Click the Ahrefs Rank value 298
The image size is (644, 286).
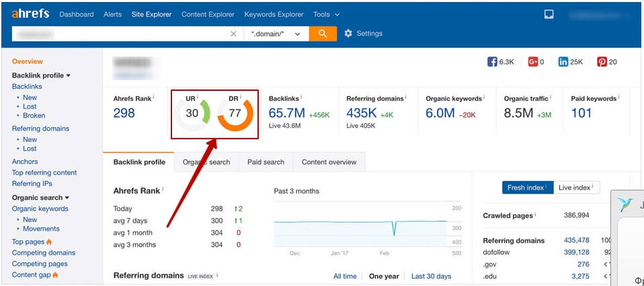[x=124, y=113]
